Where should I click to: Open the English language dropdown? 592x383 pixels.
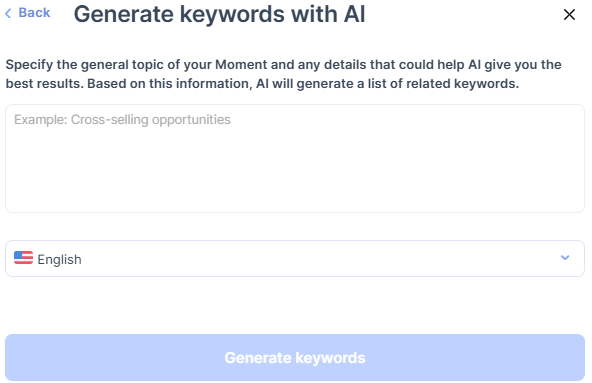[x=295, y=258]
